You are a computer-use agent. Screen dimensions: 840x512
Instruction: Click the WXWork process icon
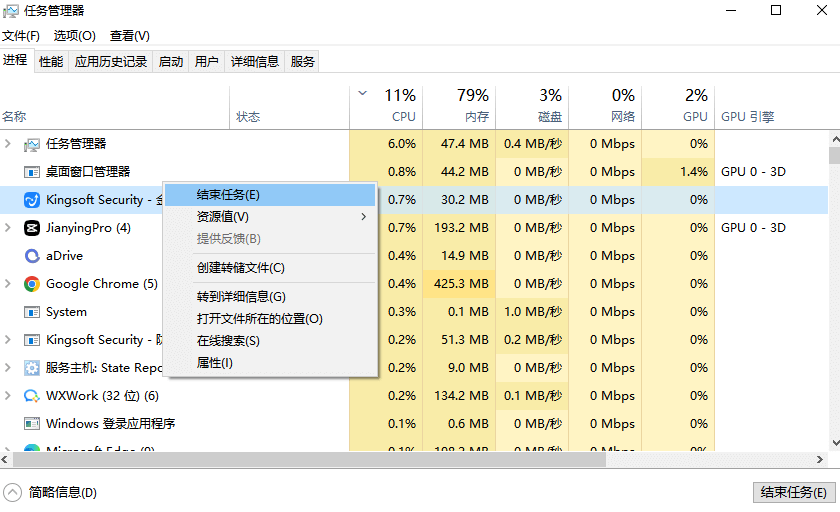(x=32, y=396)
